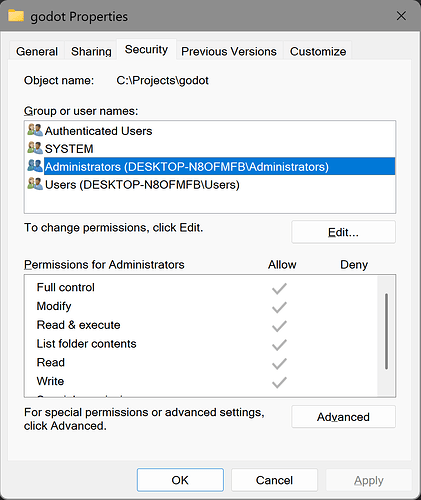Click the Authenticated Users group icon
Screen dimensions: 421x500
click(x=35, y=130)
